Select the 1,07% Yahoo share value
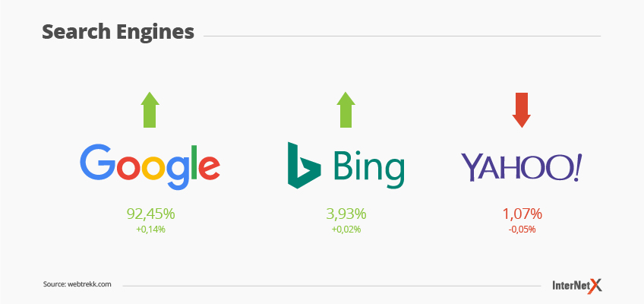The height and width of the screenshot is (304, 644). (522, 214)
